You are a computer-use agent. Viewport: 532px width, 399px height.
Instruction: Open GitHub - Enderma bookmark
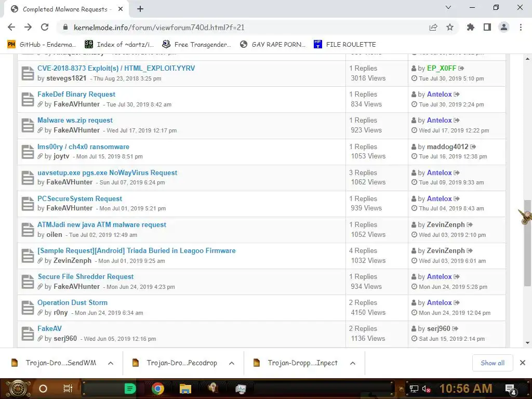tap(42, 44)
